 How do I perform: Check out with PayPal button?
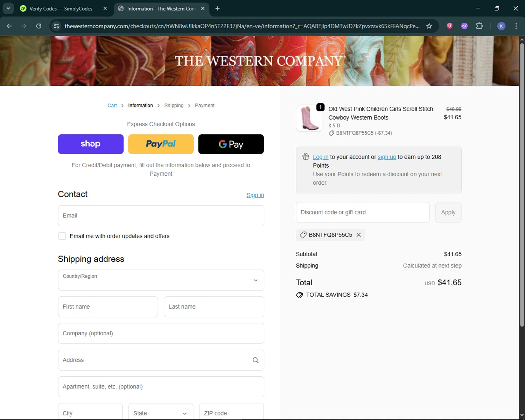(x=161, y=144)
